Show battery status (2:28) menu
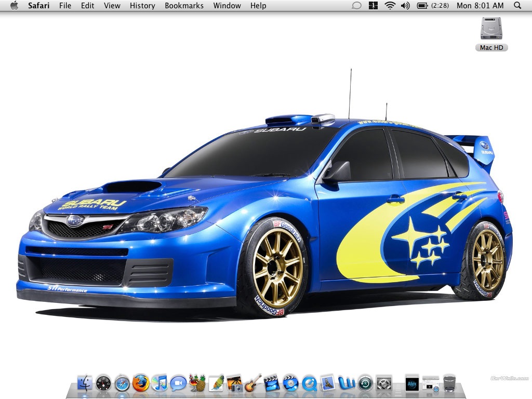Screen dimensions: 532x399 tap(433, 5)
